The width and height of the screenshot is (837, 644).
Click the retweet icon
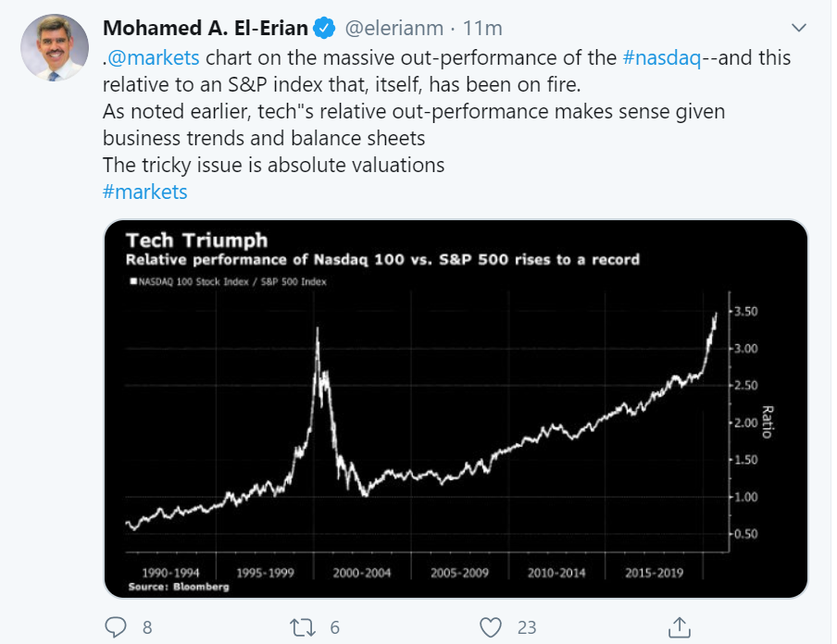point(303,627)
